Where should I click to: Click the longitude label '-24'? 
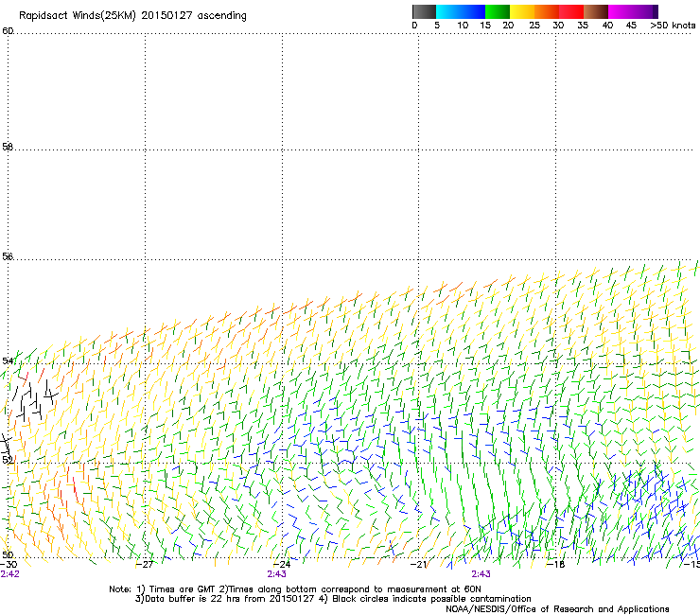(x=282, y=565)
